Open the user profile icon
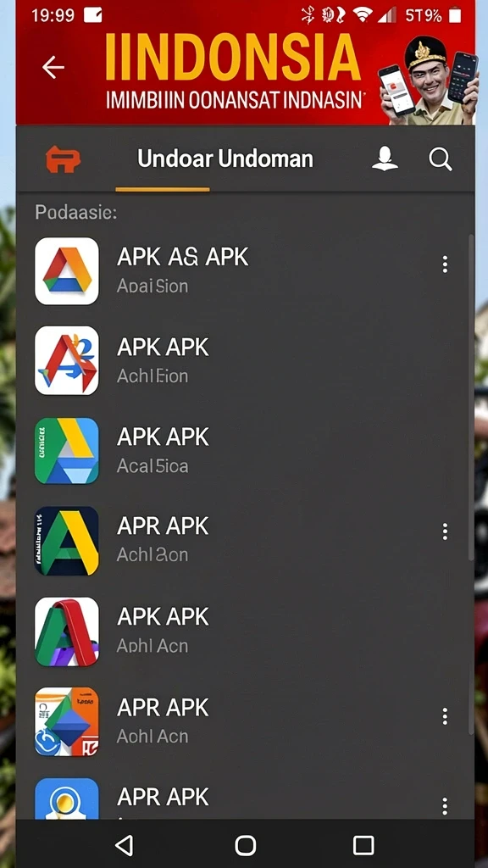This screenshot has width=488, height=868. click(x=385, y=159)
